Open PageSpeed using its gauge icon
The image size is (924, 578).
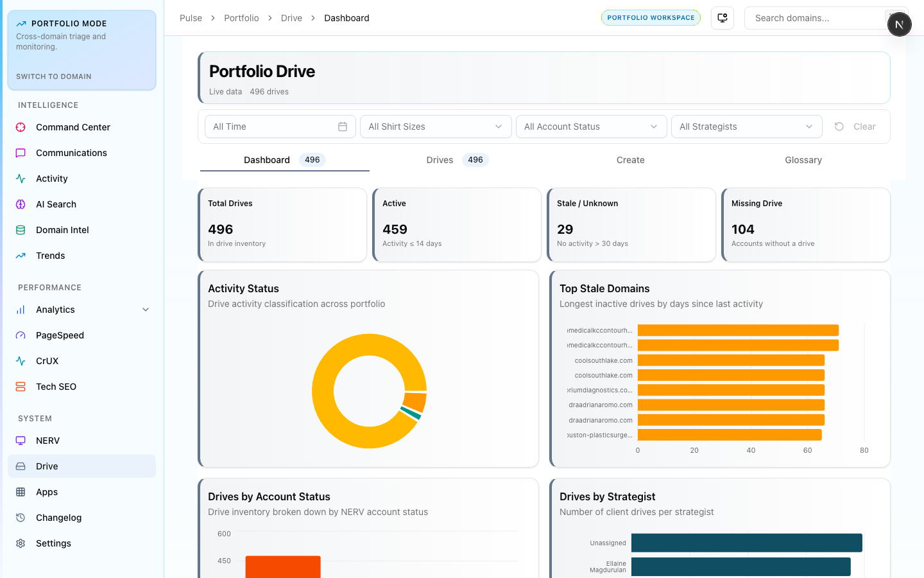(21, 335)
